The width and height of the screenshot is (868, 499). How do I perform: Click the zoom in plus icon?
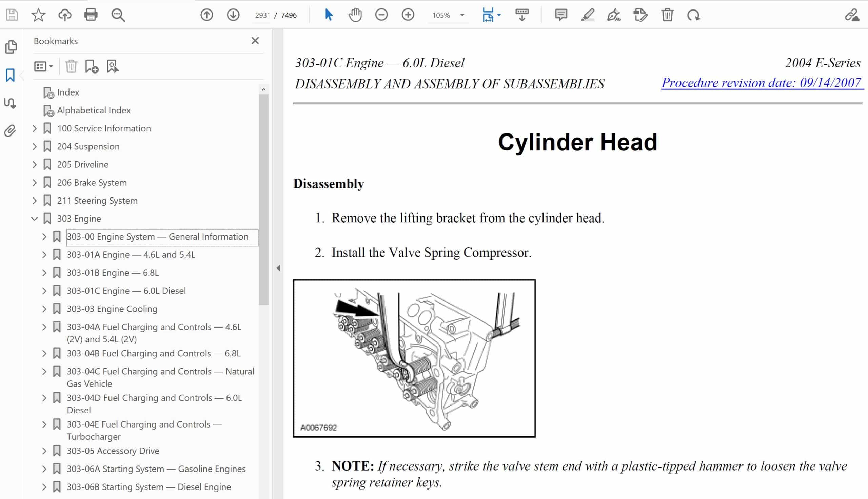tap(408, 15)
